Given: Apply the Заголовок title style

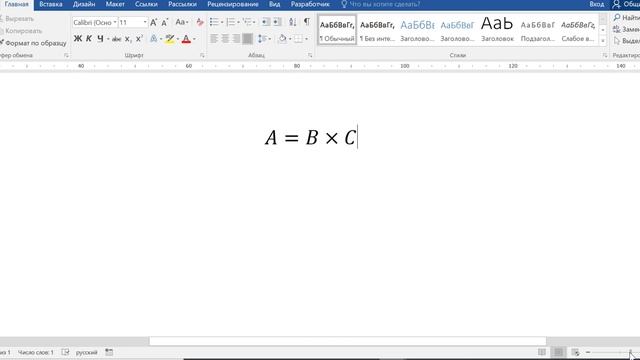Looking at the screenshot, I should click(497, 30).
